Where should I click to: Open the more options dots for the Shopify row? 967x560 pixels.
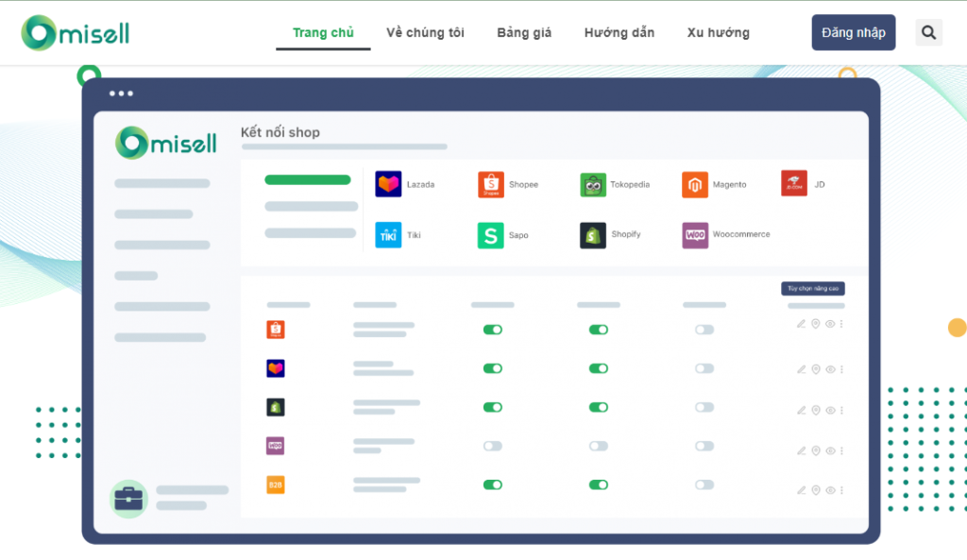(x=841, y=410)
